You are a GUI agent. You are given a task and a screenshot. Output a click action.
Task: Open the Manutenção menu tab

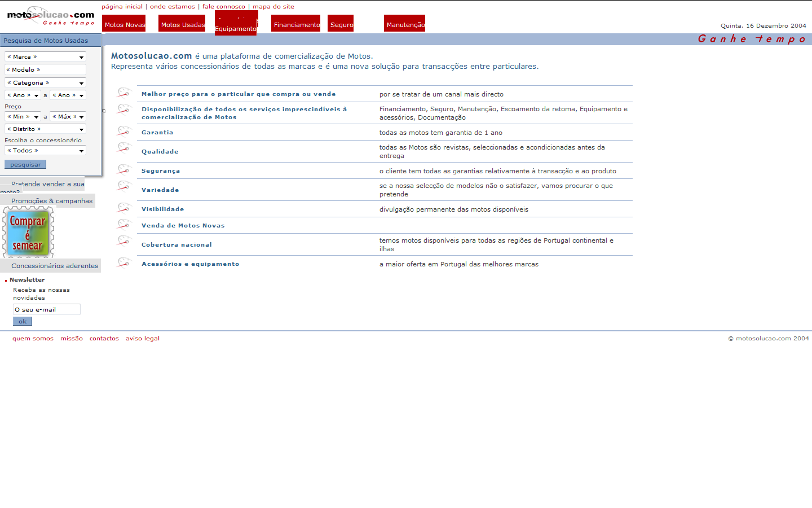[x=405, y=24]
